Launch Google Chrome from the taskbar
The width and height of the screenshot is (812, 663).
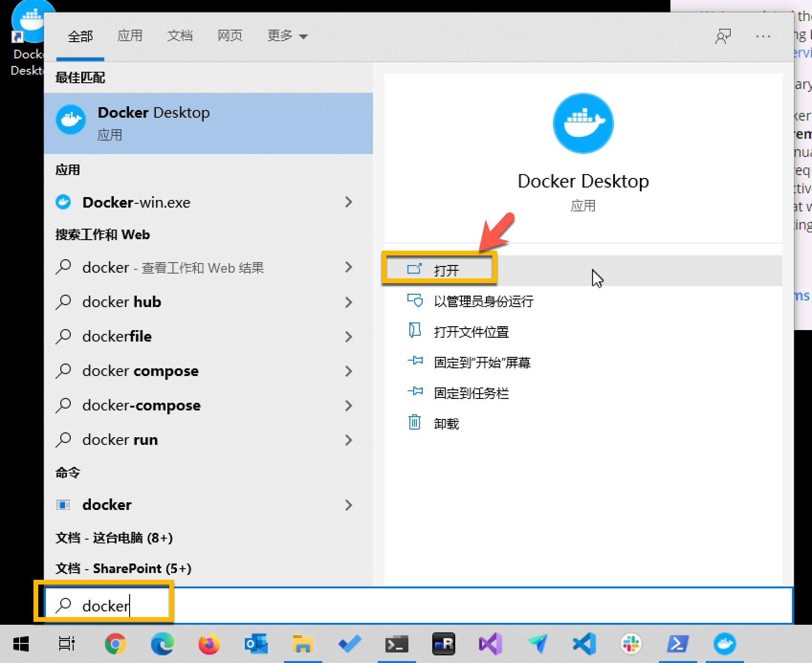coord(115,644)
